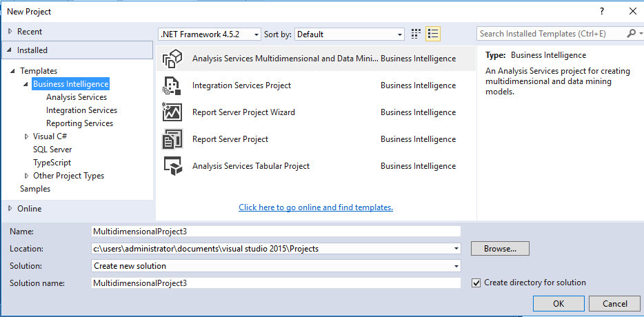
Task: Click the project Name text field
Action: [276, 232]
